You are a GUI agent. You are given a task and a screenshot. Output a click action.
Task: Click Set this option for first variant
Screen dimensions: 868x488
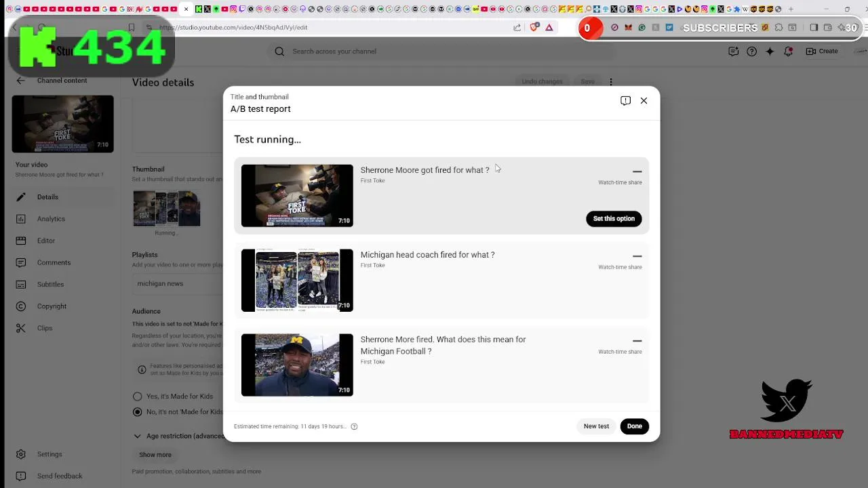tap(614, 219)
